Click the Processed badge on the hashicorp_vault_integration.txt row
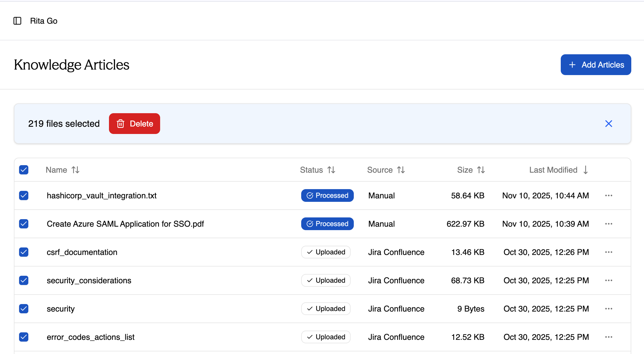The width and height of the screenshot is (644, 354). pyautogui.click(x=327, y=195)
